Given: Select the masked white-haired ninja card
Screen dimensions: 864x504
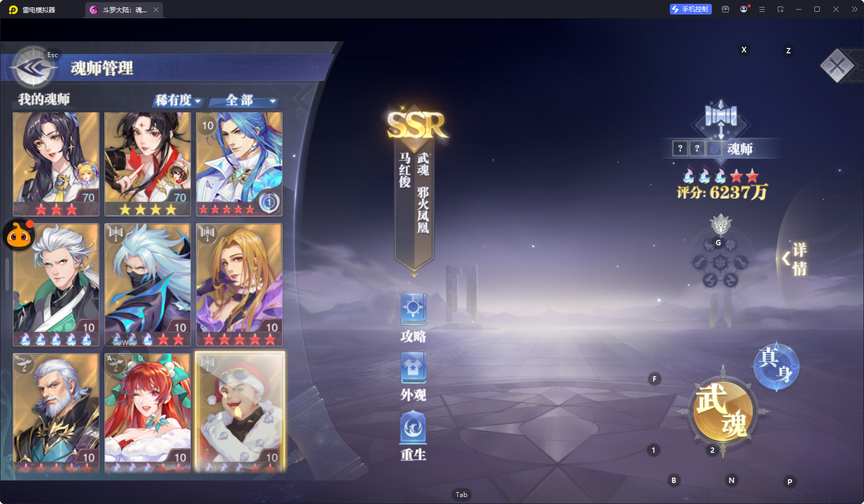Looking at the screenshot, I should (x=148, y=285).
